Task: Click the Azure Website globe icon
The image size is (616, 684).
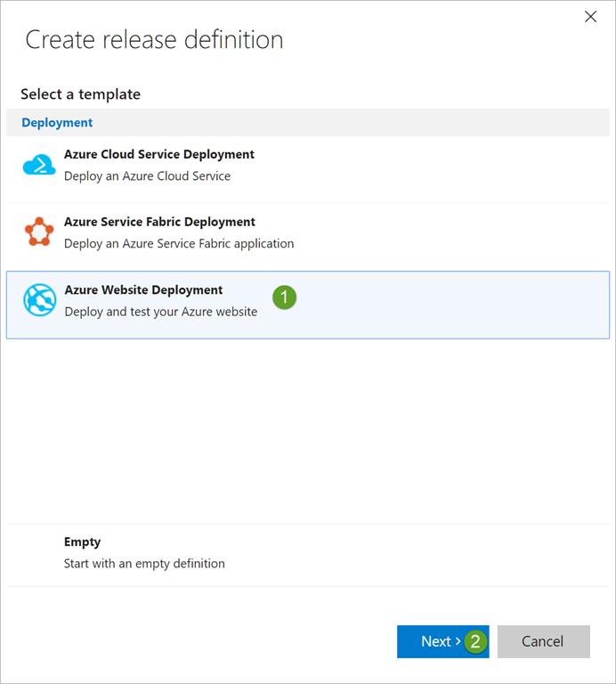Action: (39, 301)
